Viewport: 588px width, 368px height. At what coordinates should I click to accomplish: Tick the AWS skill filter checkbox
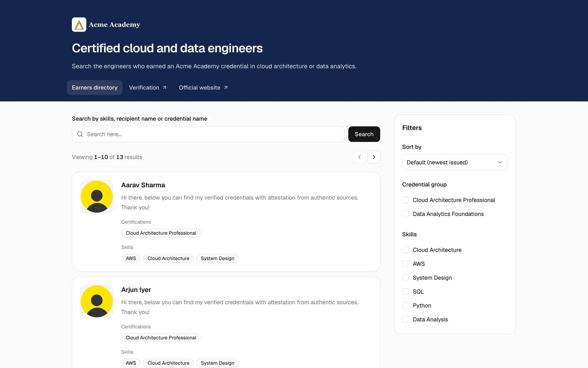(x=405, y=264)
